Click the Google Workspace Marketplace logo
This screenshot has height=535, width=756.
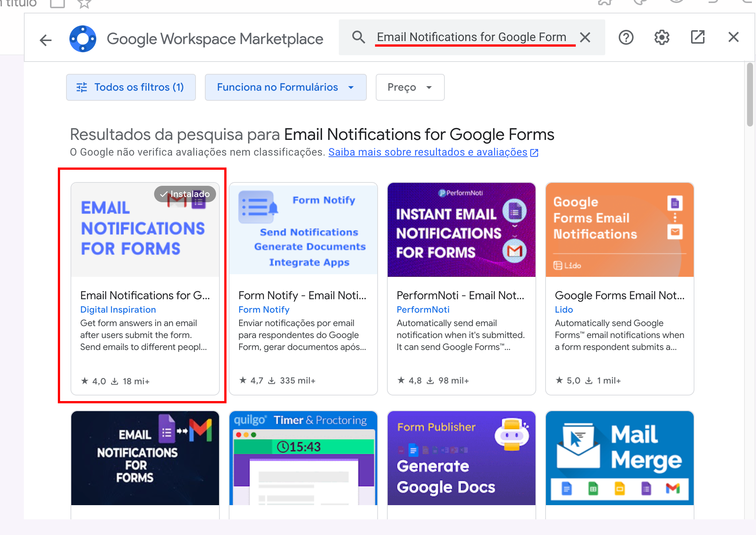coord(83,39)
